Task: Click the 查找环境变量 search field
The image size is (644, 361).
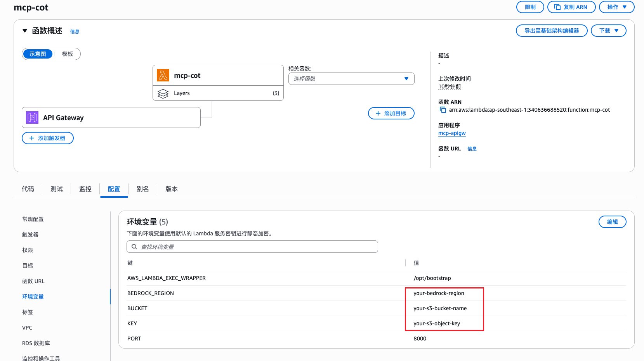Action: tap(252, 247)
